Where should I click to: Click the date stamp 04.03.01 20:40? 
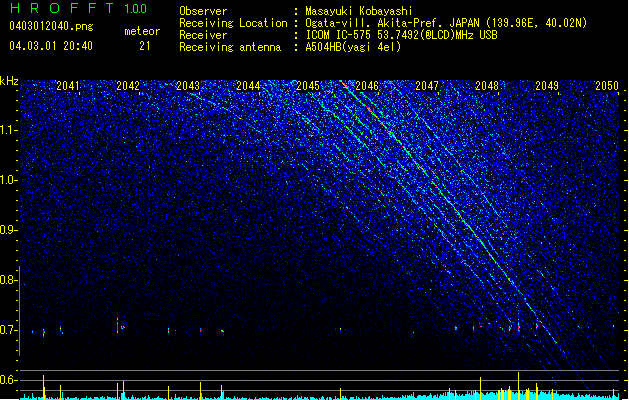click(x=51, y=46)
